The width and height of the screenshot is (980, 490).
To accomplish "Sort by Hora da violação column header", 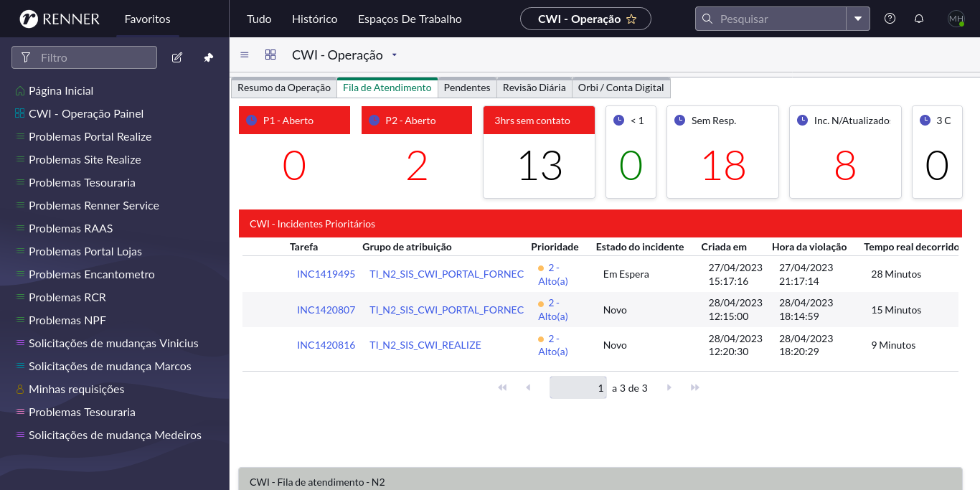I will (x=809, y=247).
